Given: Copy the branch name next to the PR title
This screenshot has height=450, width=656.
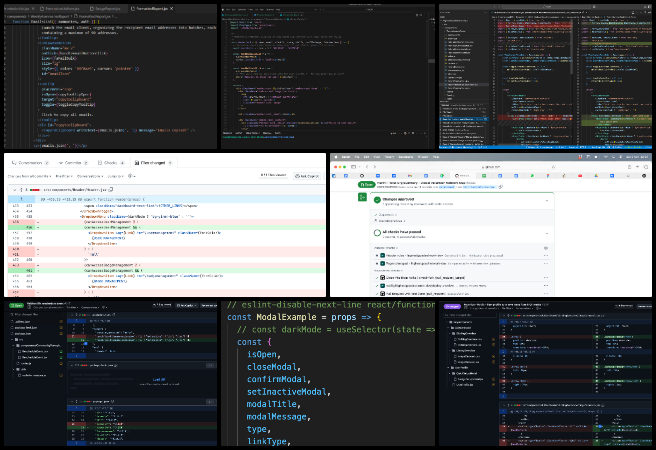Looking at the screenshot, I should pos(501,187).
